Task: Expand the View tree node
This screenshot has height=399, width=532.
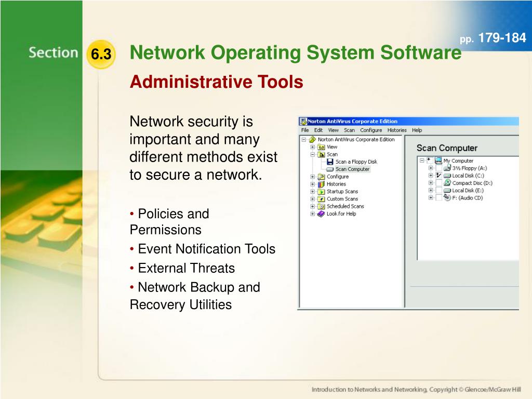Action: point(312,147)
